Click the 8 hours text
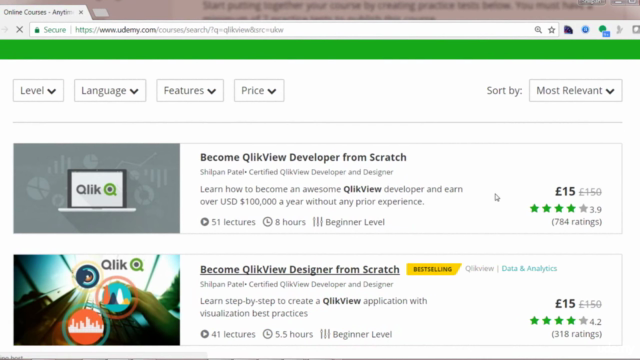This screenshot has height=360, width=640. [x=290, y=222]
